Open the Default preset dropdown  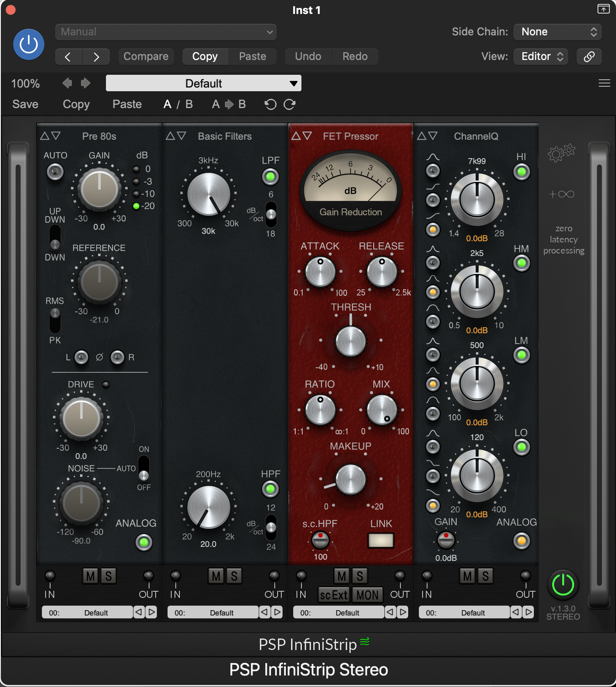coord(204,83)
